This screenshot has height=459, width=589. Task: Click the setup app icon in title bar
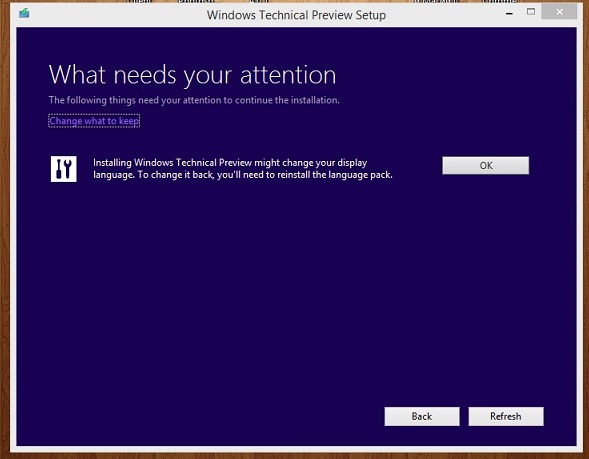[24, 14]
